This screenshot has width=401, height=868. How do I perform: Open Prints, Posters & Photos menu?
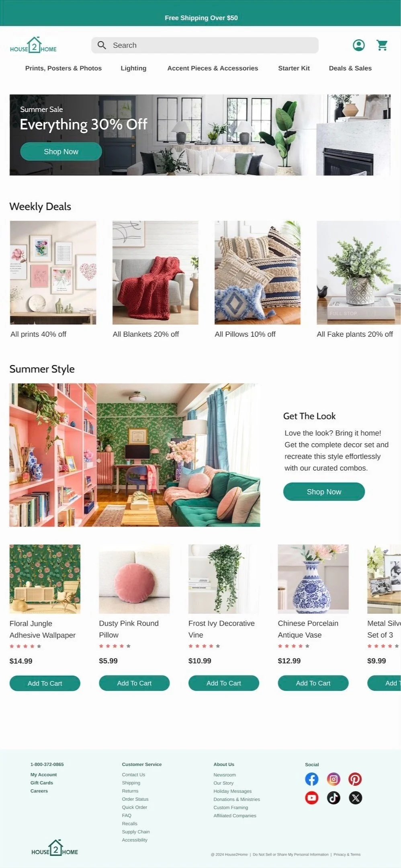tap(63, 68)
